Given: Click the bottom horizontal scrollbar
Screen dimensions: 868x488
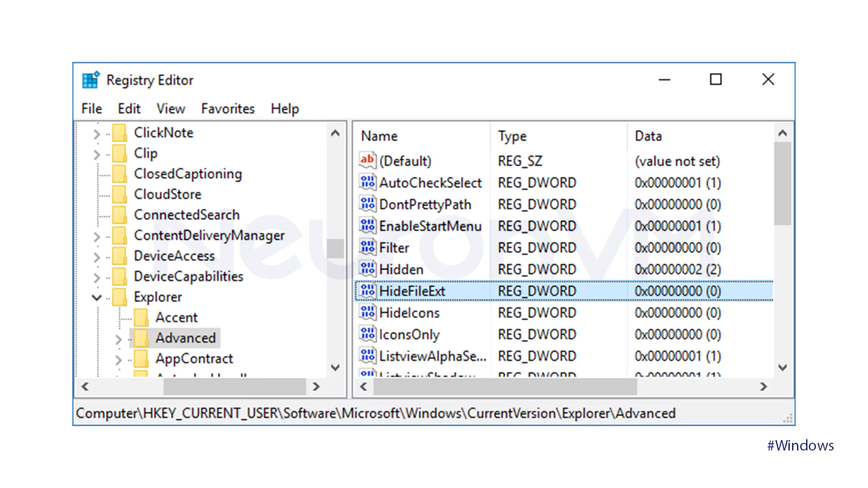Looking at the screenshot, I should [235, 387].
